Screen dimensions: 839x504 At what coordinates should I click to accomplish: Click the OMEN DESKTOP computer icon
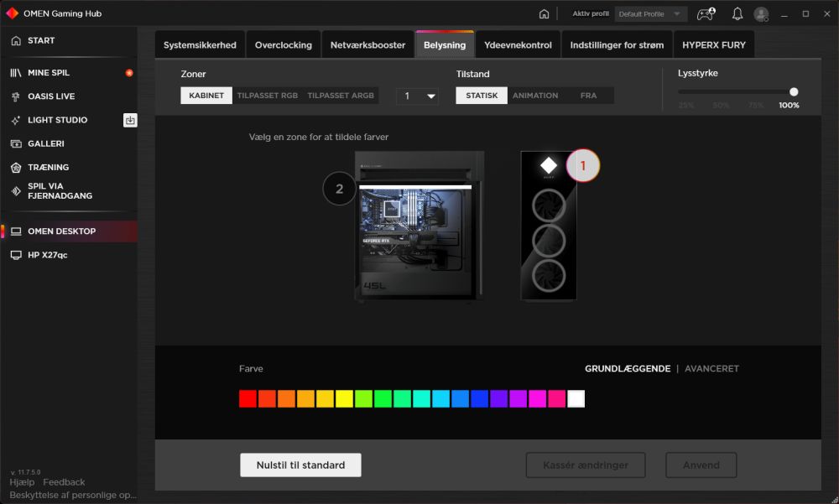[16, 231]
